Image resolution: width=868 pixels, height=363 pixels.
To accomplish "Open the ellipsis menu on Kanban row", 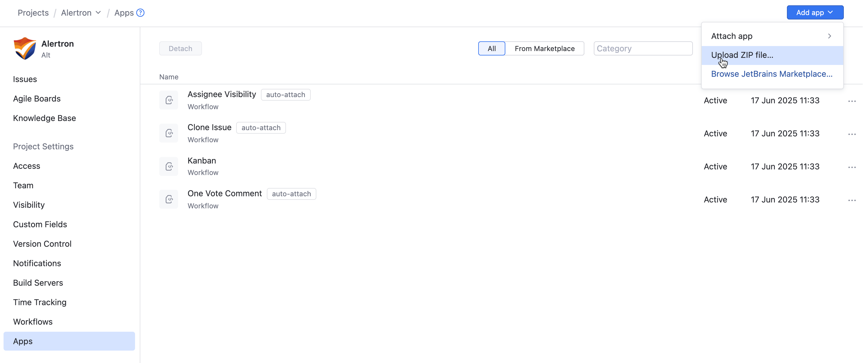I will pyautogui.click(x=852, y=167).
